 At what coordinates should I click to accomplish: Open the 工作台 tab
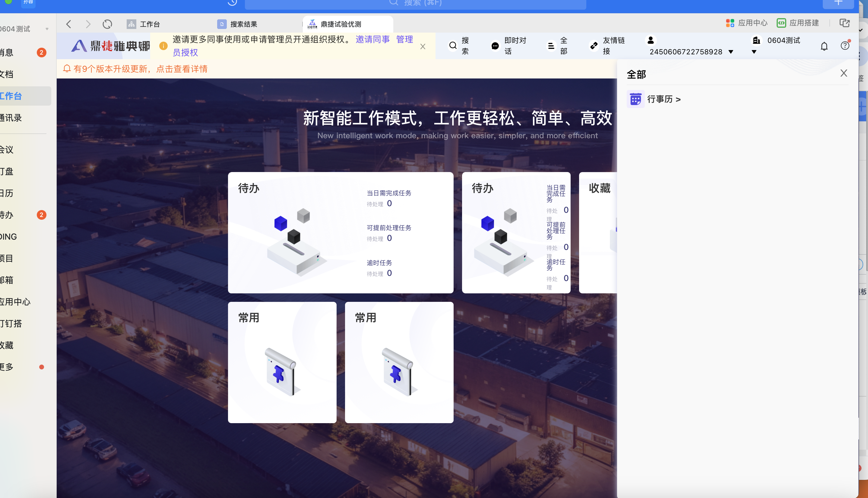point(144,24)
